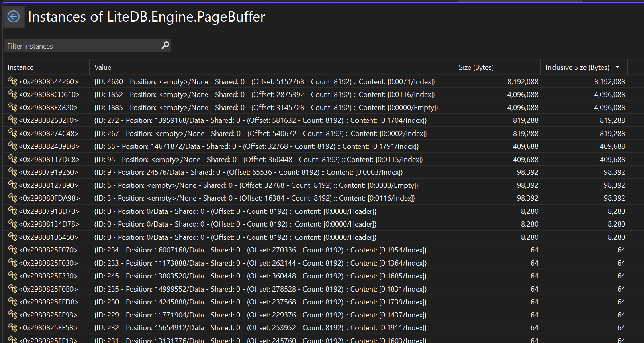Select instance address <0x29808544260>
Screen dimensions: 644x343
[x=49, y=82]
